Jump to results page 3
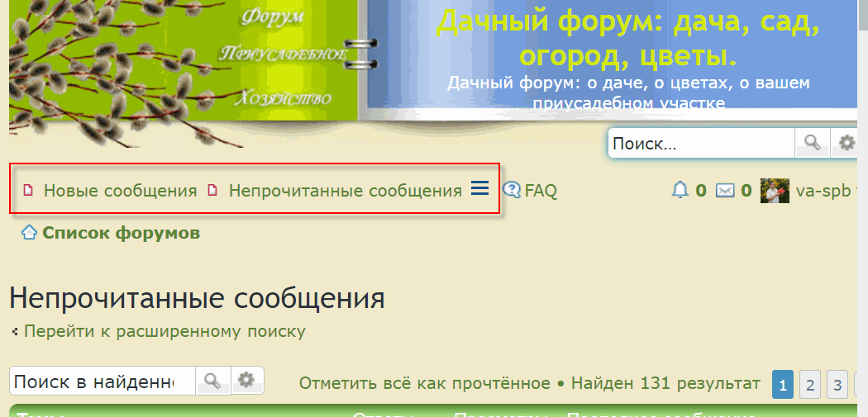The image size is (868, 417). point(837,385)
